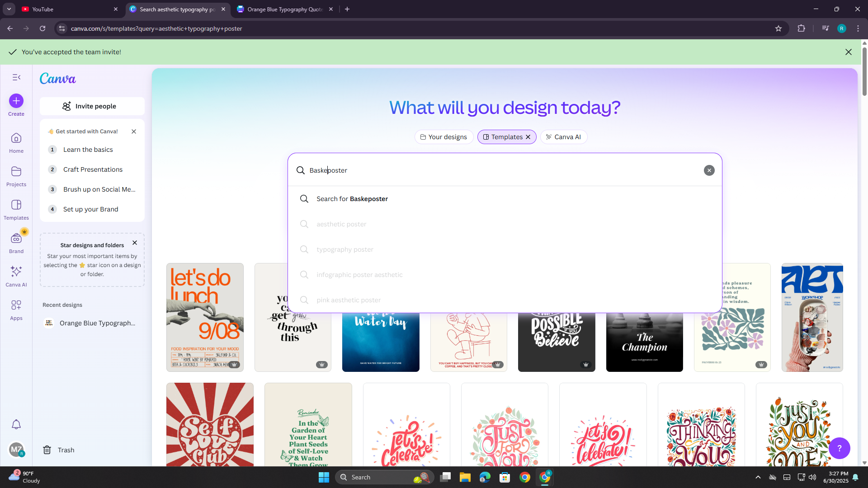868x488 pixels.
Task: Open The Champion black poster template
Action: [644, 342]
